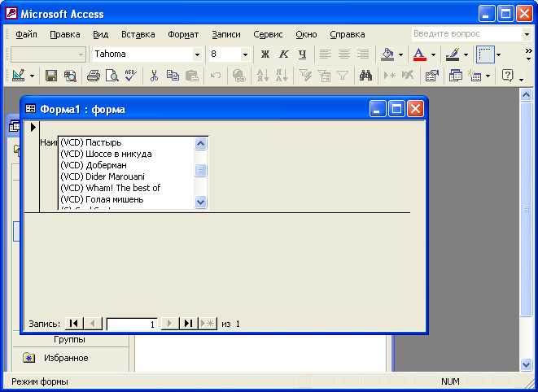Viewport: 538px width, 392px height.
Task: Click the Paste clipboard icon
Action: click(192, 76)
